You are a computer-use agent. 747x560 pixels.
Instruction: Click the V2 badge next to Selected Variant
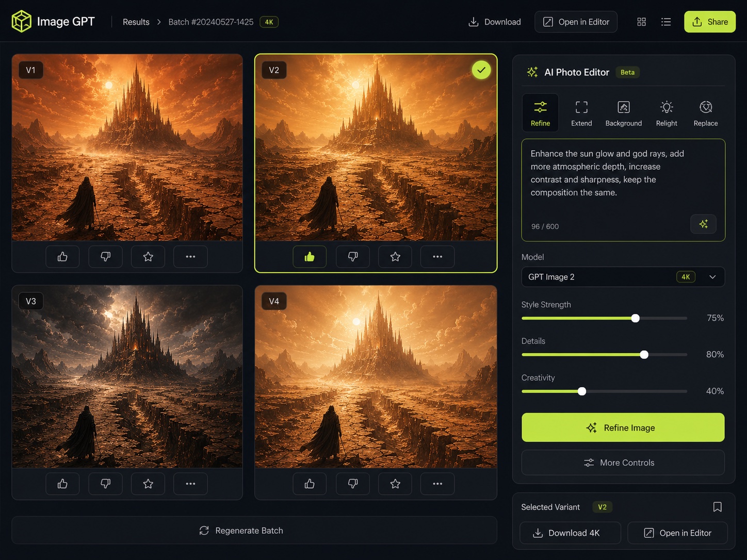click(x=602, y=507)
